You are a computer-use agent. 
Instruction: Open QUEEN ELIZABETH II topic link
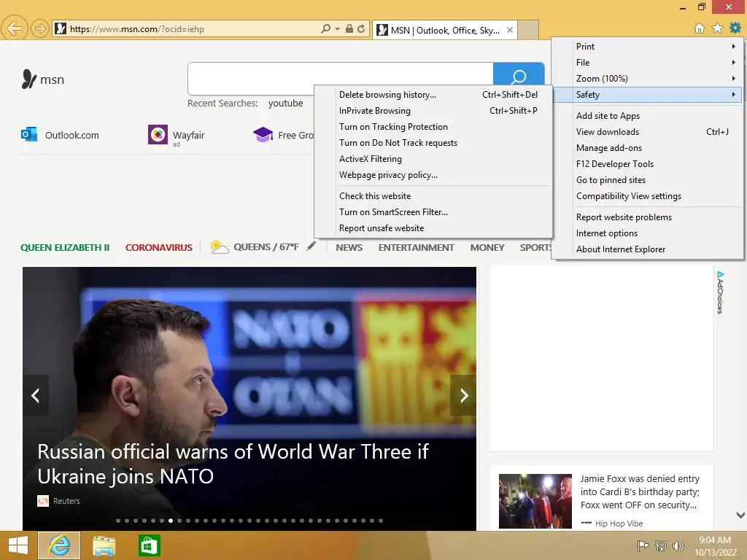point(65,248)
